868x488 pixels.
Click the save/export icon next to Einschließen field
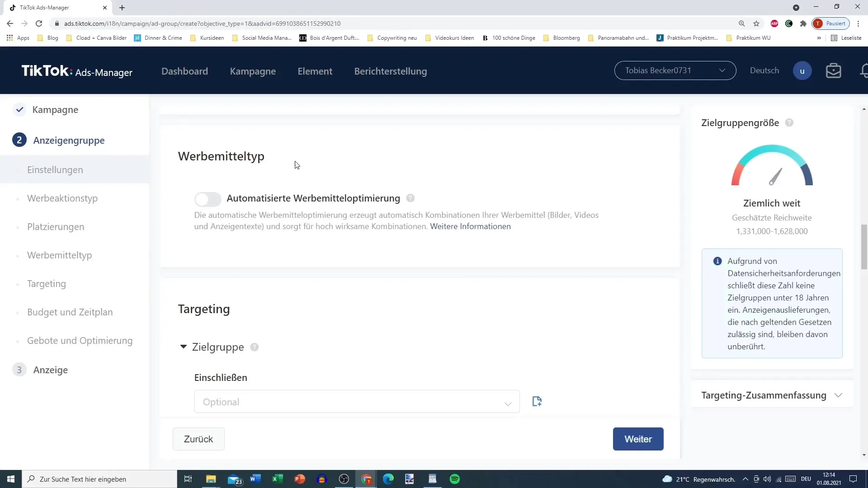point(537,402)
